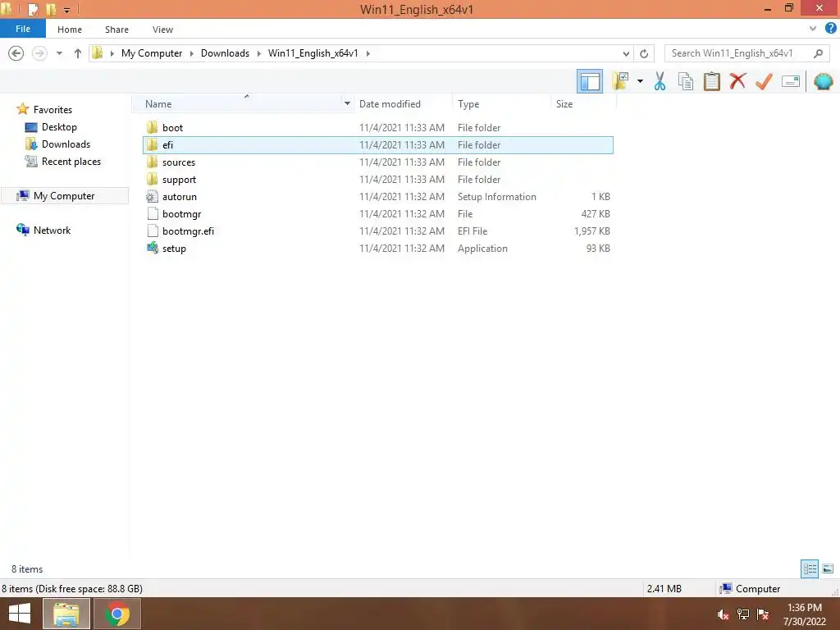Select the boot folder
The width and height of the screenshot is (840, 630).
coord(378,127)
